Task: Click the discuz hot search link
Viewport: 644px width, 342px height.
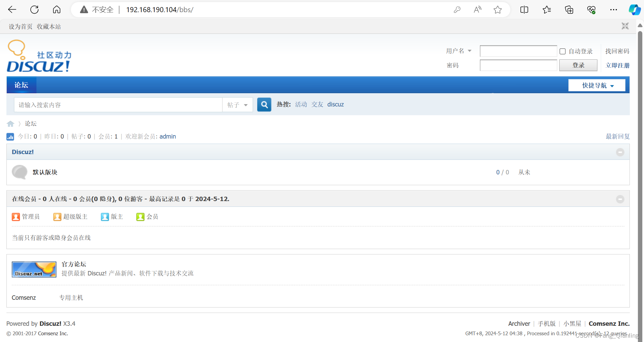Action: click(x=336, y=104)
